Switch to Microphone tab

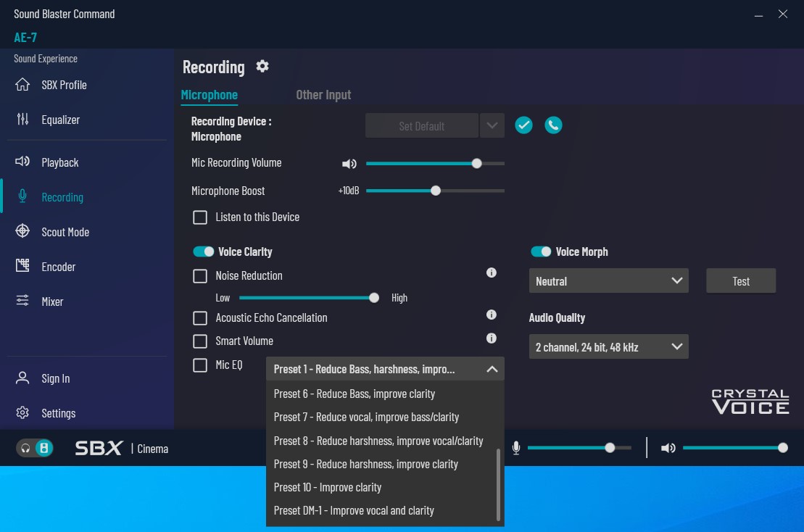coord(210,95)
